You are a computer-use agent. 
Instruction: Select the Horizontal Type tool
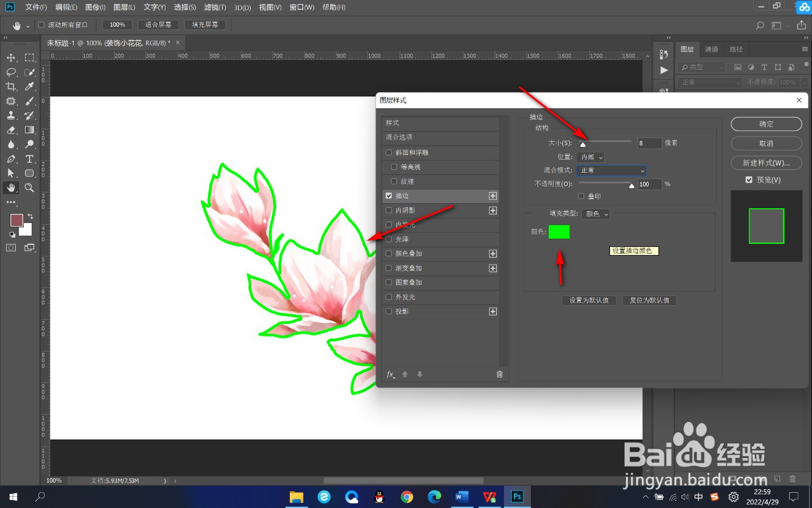29,159
